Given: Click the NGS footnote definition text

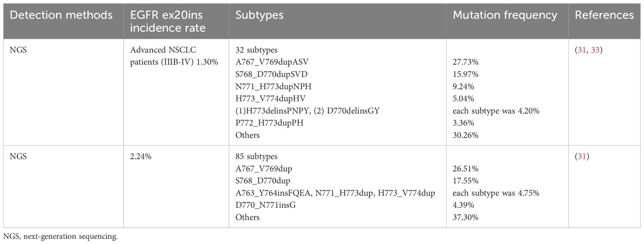Looking at the screenshot, I should (x=60, y=237).
